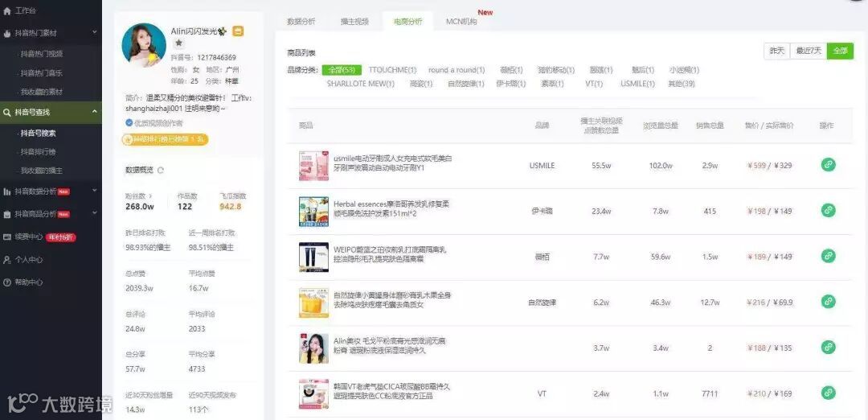Click the price ¥599 / ¥329

pyautogui.click(x=770, y=166)
